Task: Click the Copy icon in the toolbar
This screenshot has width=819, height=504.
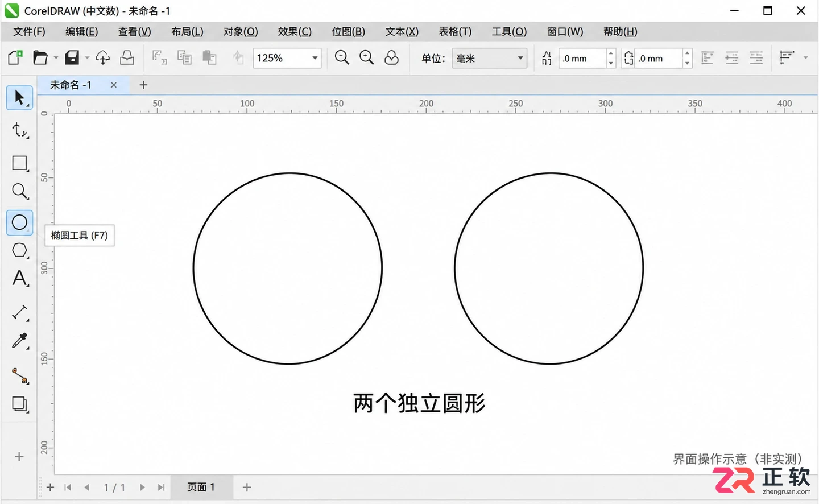Action: pyautogui.click(x=184, y=57)
